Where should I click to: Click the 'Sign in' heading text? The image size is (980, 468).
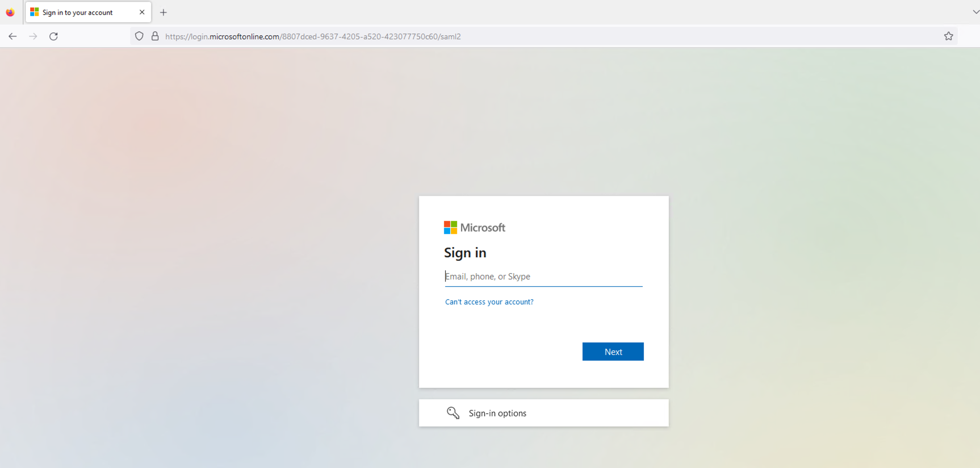pyautogui.click(x=465, y=253)
